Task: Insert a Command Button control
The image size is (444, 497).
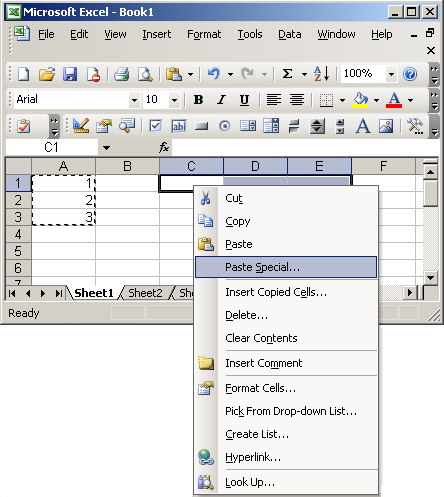Action: (201, 126)
